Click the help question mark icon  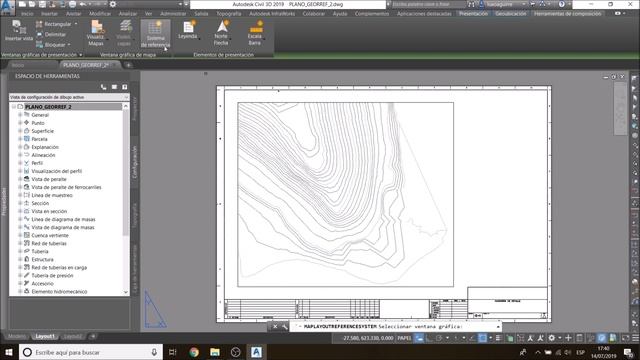tap(562, 4)
